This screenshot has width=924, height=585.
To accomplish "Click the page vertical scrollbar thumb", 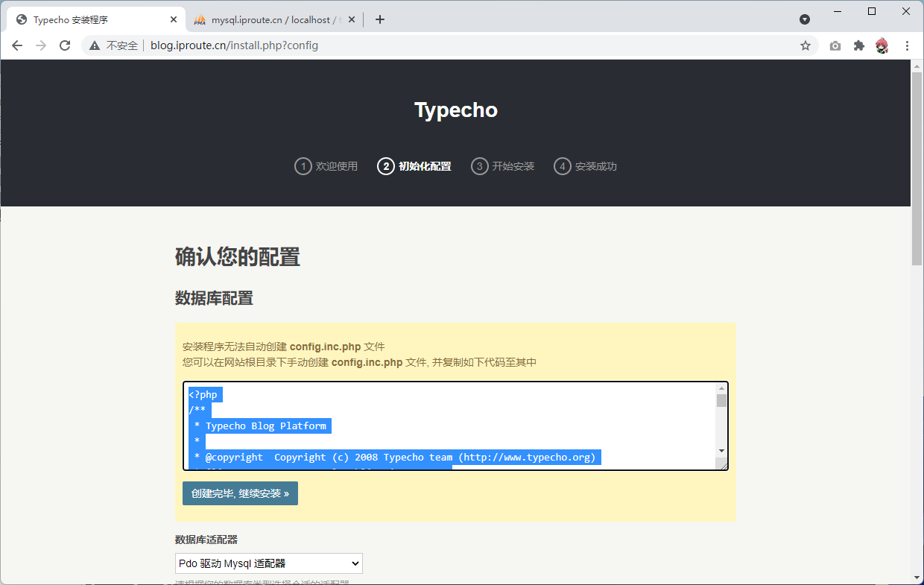I will [x=917, y=169].
